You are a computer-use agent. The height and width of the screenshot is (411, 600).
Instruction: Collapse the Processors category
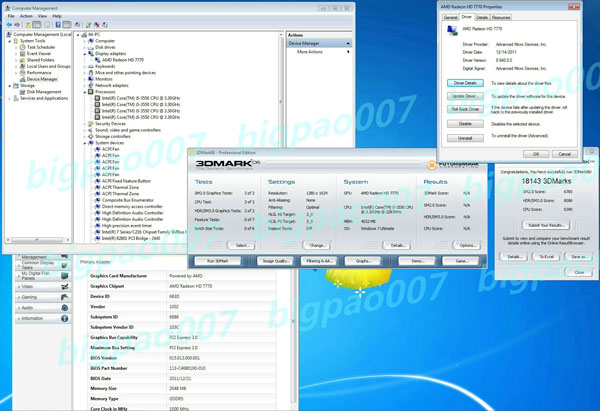click(85, 92)
